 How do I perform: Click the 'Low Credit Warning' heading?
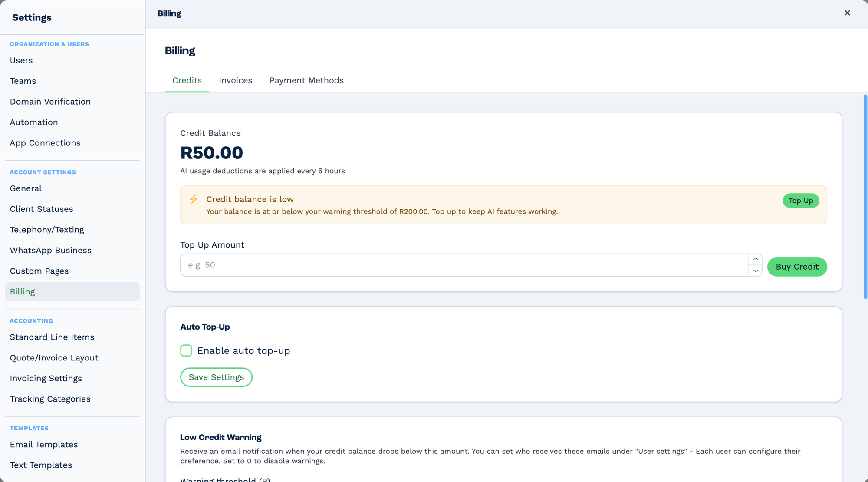pyautogui.click(x=220, y=437)
